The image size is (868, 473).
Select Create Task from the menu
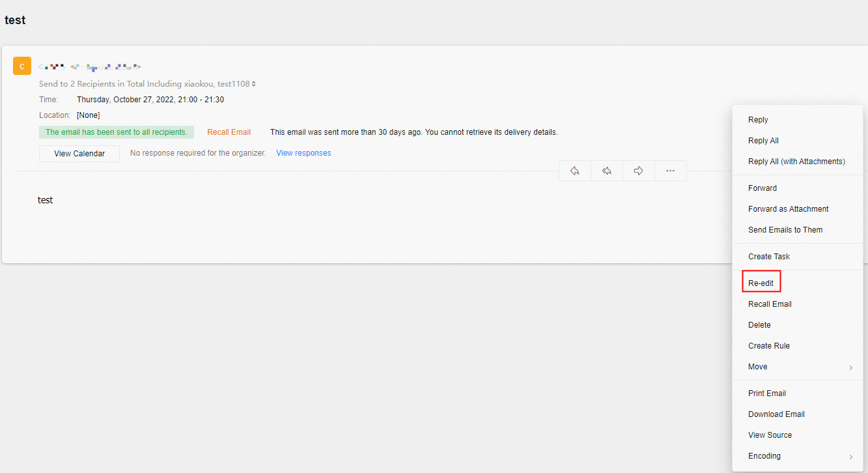[769, 256]
